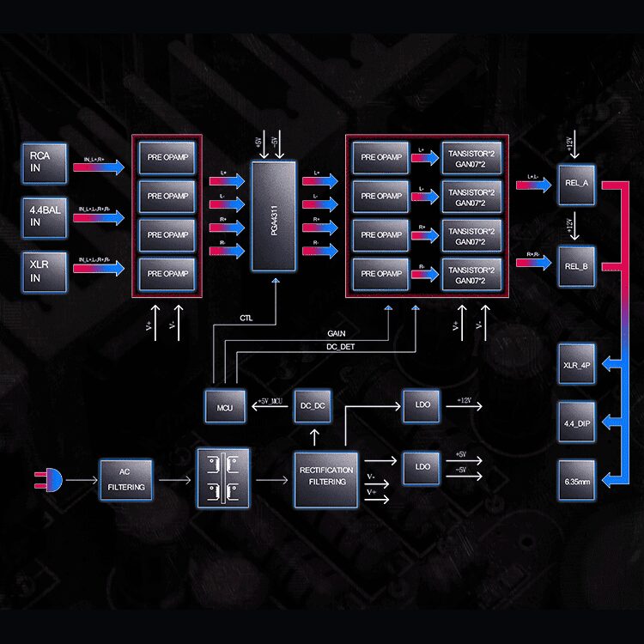The height and width of the screenshot is (644, 644).
Task: Click the RCA IN input block
Action: point(45,162)
